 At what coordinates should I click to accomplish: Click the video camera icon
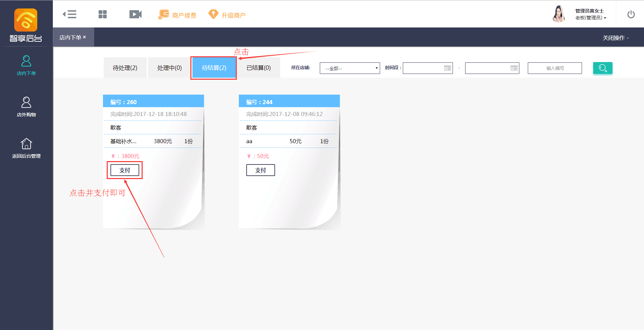(136, 14)
